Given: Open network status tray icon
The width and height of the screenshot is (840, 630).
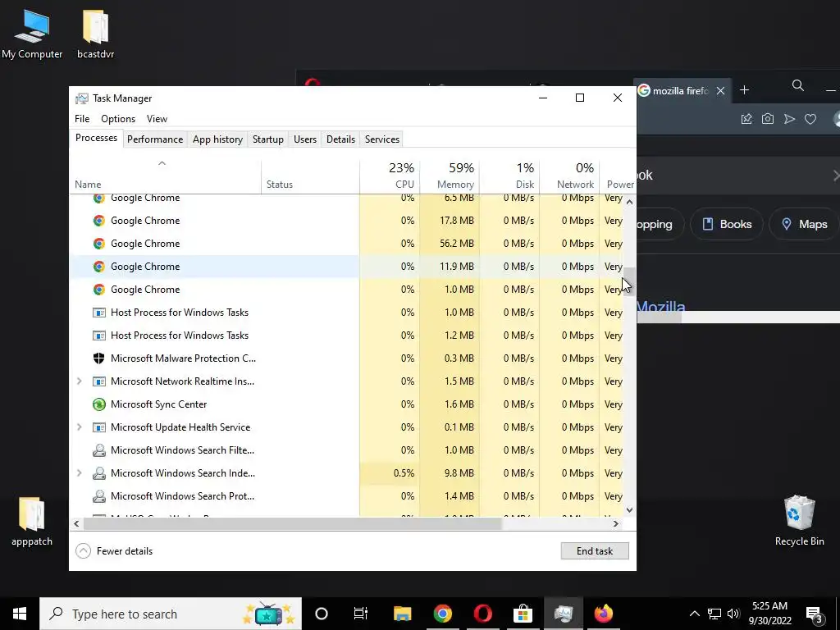Looking at the screenshot, I should pyautogui.click(x=714, y=614).
